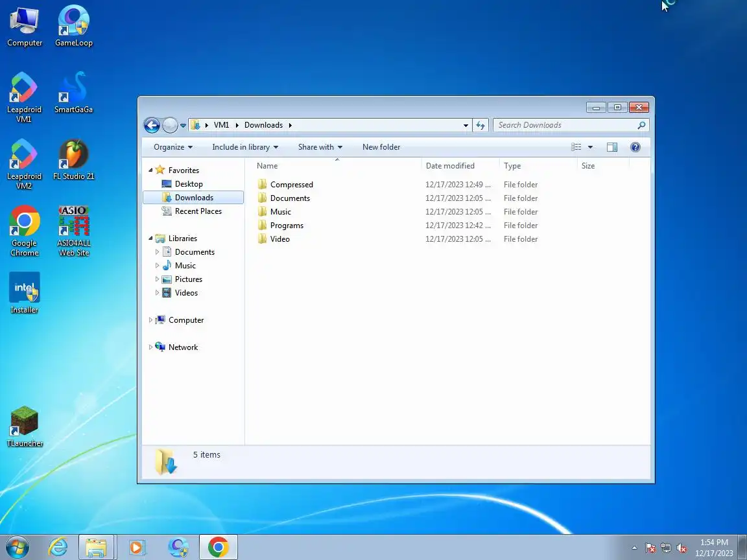Open the Computer desktop icon
The image size is (747, 560).
[x=24, y=27]
